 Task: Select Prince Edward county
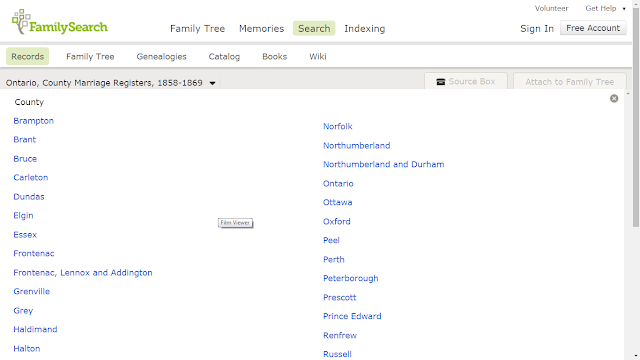(352, 316)
